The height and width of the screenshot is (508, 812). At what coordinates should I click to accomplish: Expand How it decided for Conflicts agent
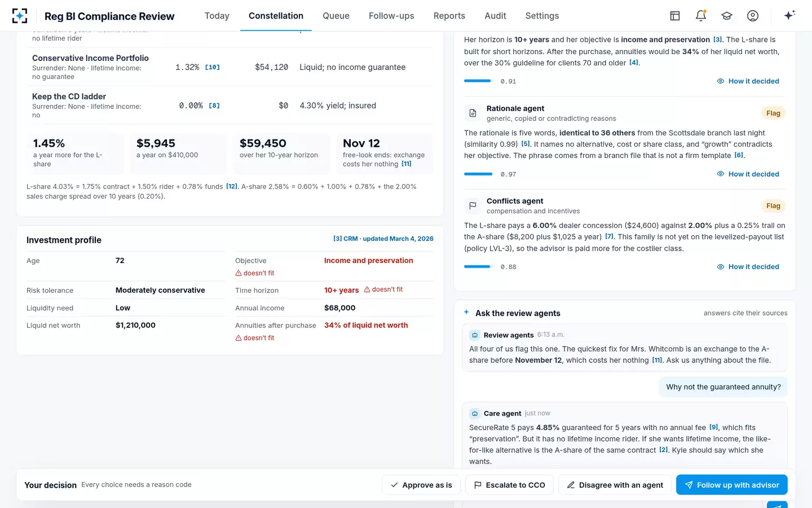tap(748, 266)
